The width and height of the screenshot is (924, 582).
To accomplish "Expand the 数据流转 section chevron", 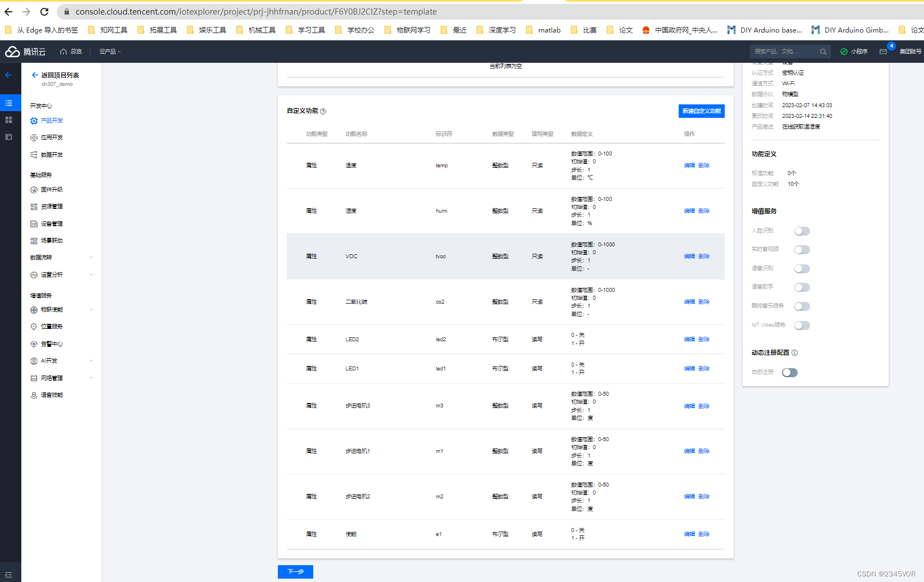I will click(x=91, y=258).
